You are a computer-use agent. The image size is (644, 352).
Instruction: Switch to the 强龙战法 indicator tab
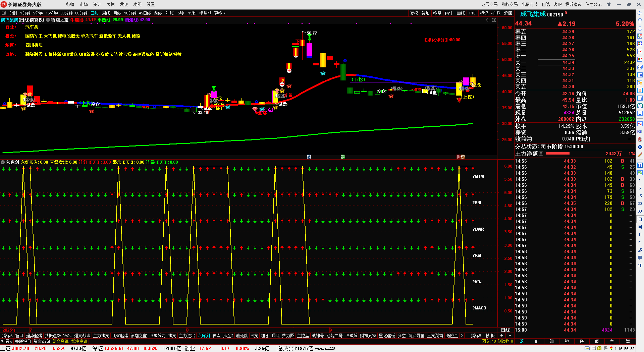point(82,336)
